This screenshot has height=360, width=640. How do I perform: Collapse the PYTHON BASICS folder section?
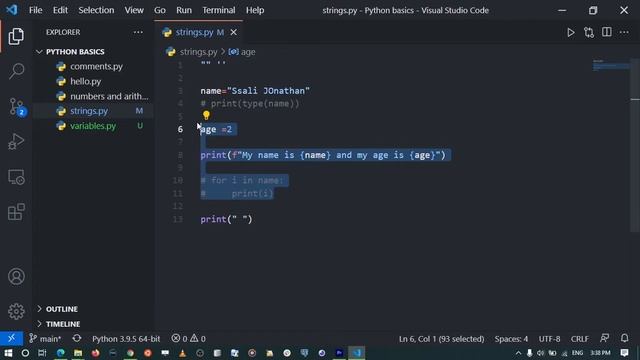click(x=93, y=52)
